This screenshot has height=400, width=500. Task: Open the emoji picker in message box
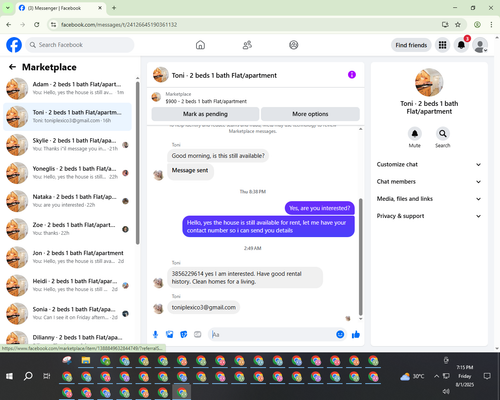(340, 334)
